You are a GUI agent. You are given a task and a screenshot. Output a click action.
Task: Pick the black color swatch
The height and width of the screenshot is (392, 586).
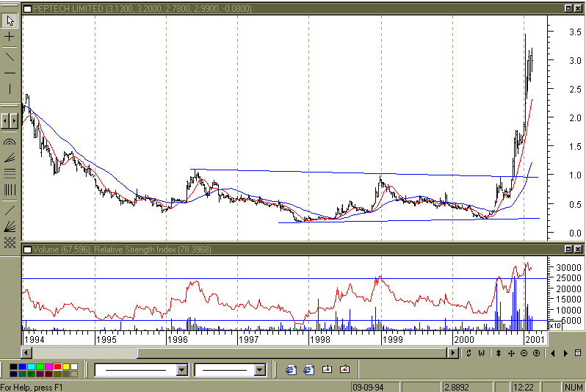pos(13,366)
